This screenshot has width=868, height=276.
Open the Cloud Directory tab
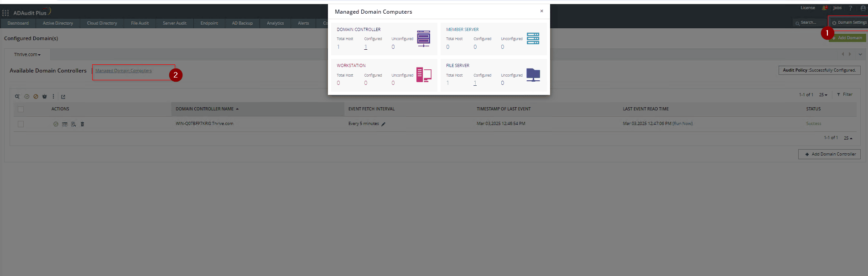click(102, 23)
